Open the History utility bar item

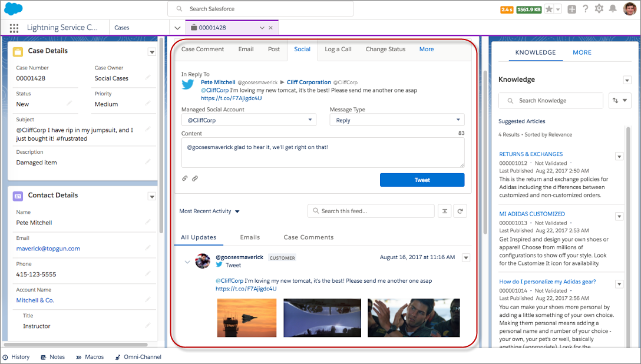point(16,357)
